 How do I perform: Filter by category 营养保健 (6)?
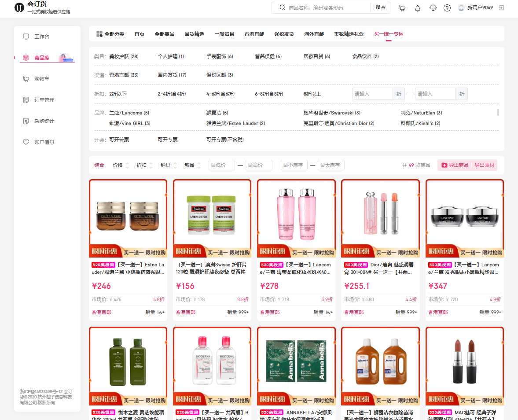click(268, 56)
